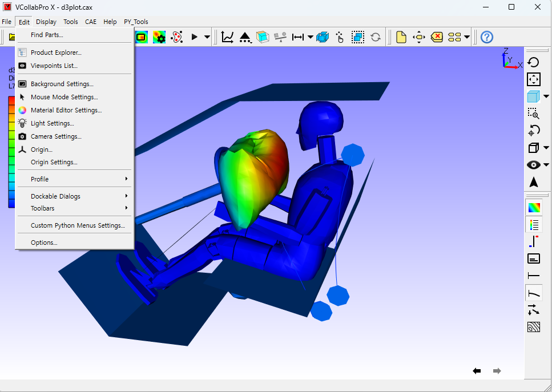Toggle the color plot rainbow sidebar icon
The image size is (552, 392).
click(534, 208)
